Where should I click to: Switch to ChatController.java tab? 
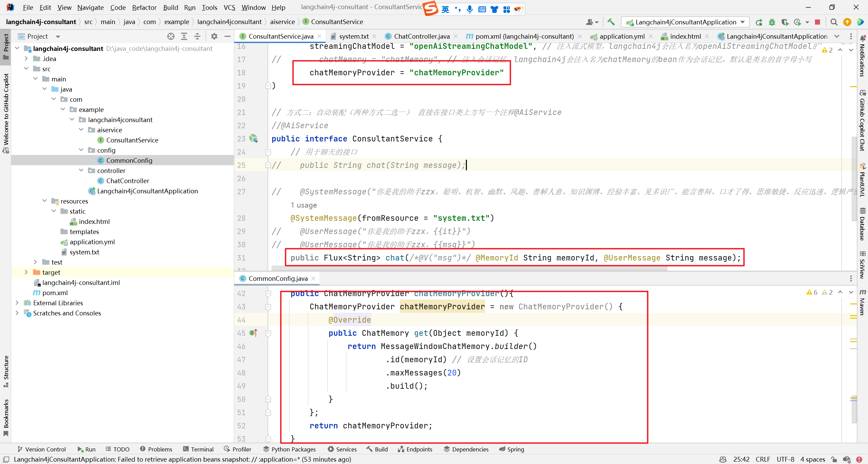point(421,36)
